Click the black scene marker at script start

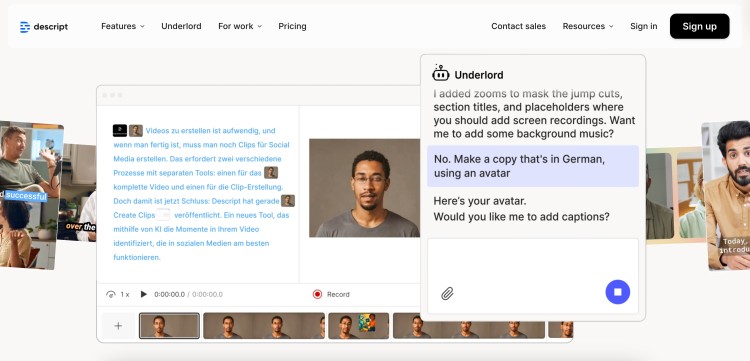[x=120, y=131]
